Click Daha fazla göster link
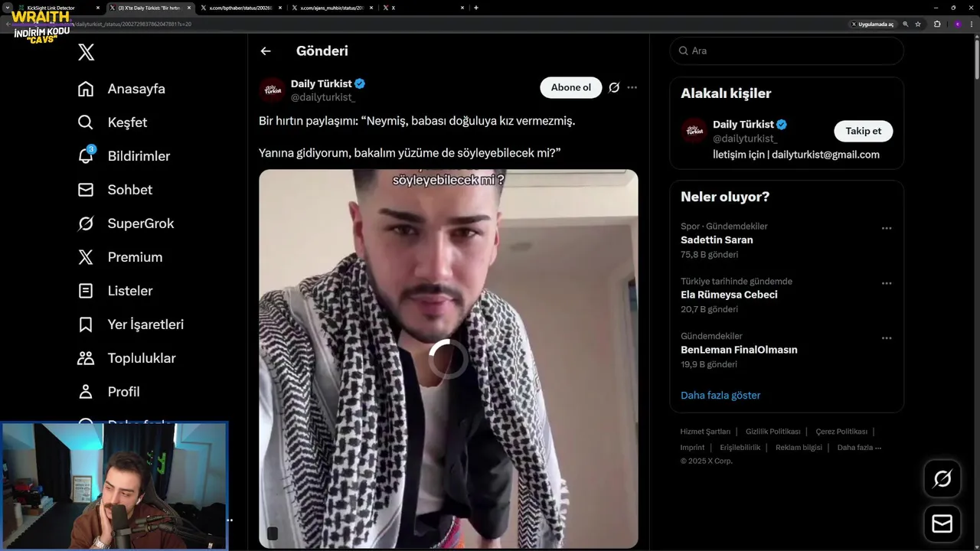This screenshot has width=980, height=551. click(720, 396)
